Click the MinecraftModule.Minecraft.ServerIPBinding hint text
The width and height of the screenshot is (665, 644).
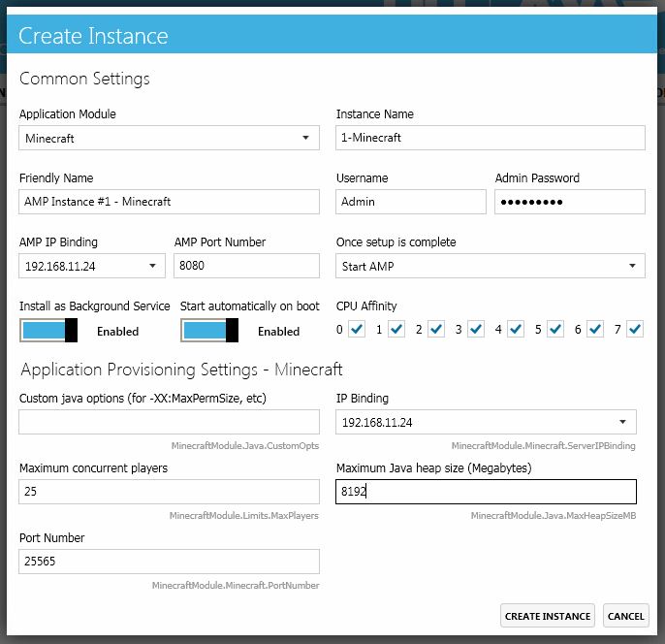[543, 445]
